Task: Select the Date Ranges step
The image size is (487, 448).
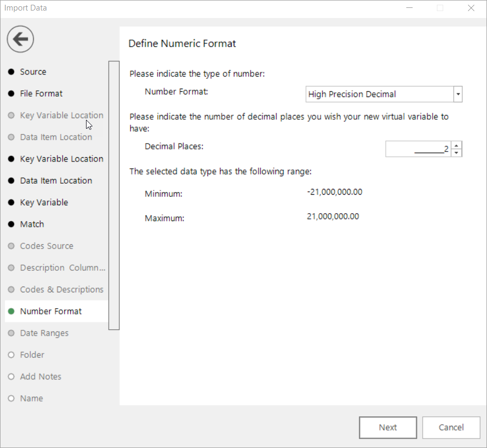Action: pos(44,333)
